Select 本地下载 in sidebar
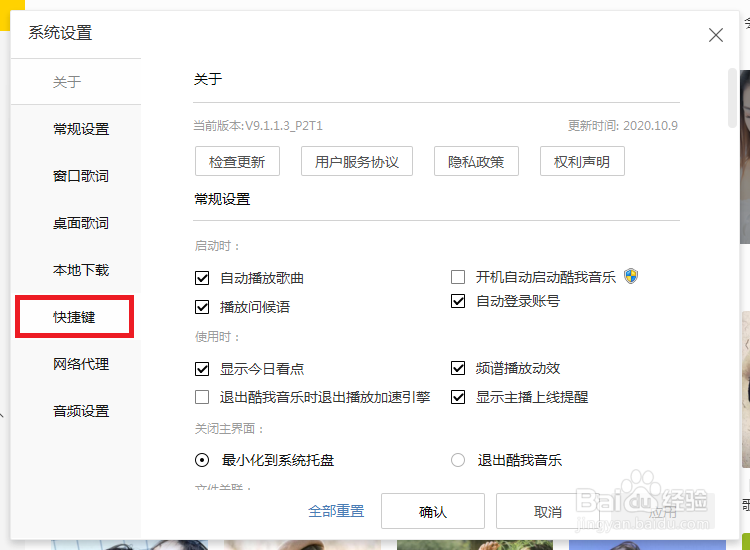This screenshot has height=550, width=750. (x=76, y=270)
